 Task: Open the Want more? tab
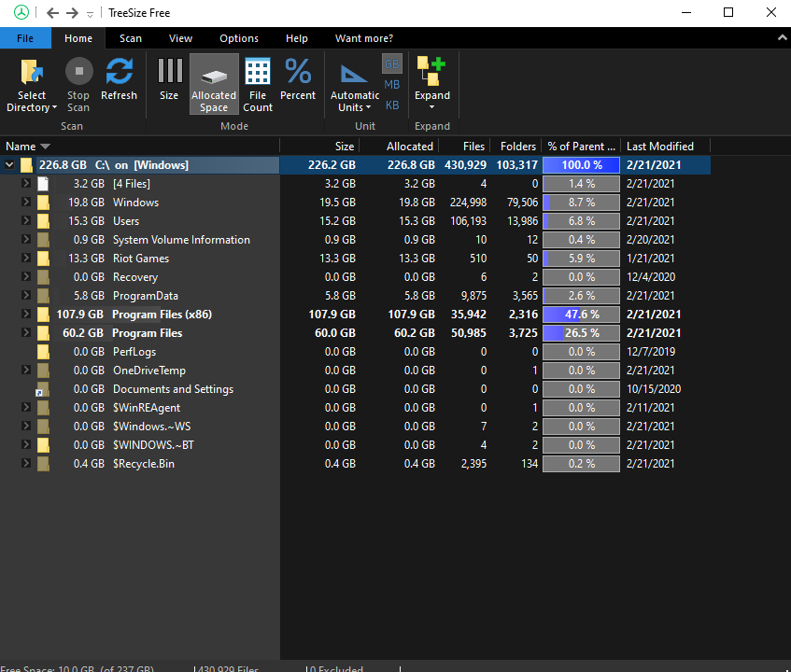[x=364, y=38]
